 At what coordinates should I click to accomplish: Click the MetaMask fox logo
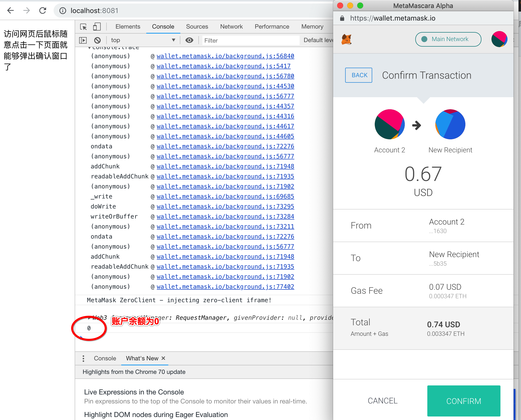click(346, 39)
